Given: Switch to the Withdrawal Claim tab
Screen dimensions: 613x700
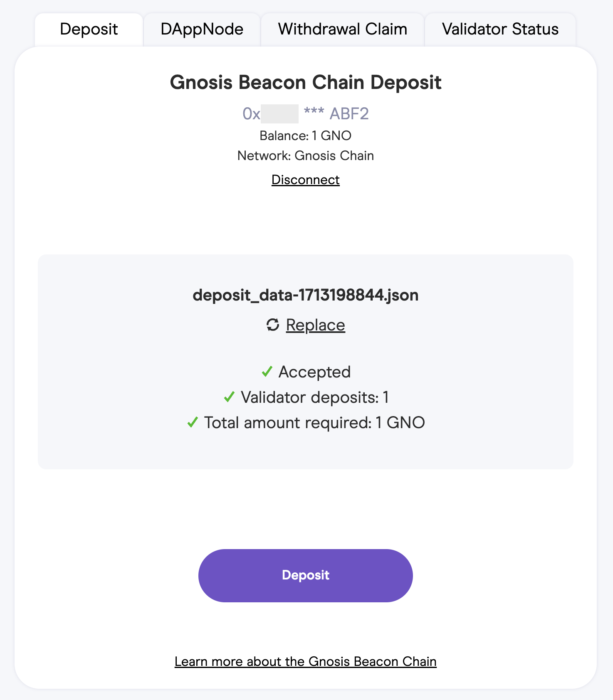Looking at the screenshot, I should click(342, 30).
